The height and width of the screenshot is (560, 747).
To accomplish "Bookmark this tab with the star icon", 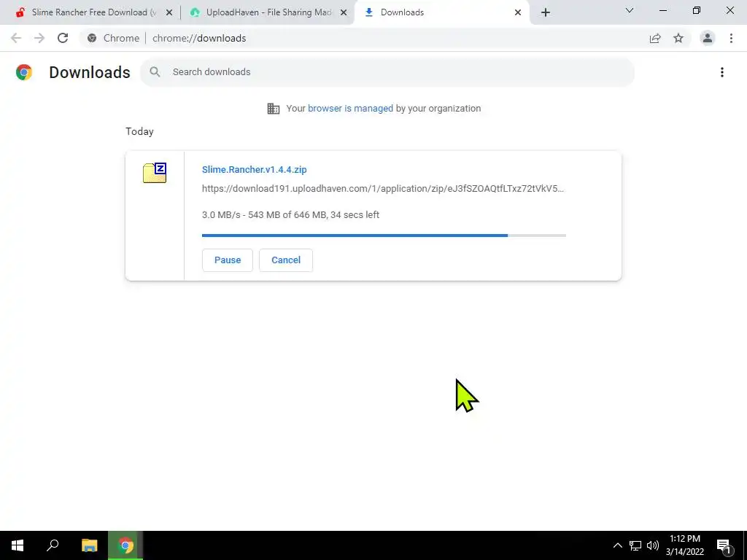I will 678,38.
